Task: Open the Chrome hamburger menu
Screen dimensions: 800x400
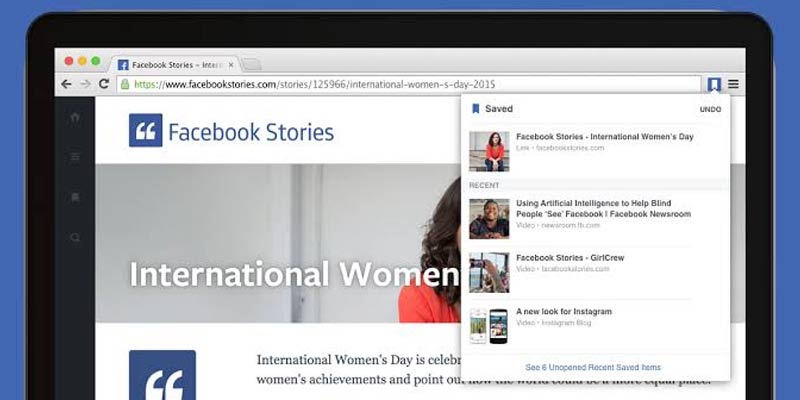Action: pos(733,84)
